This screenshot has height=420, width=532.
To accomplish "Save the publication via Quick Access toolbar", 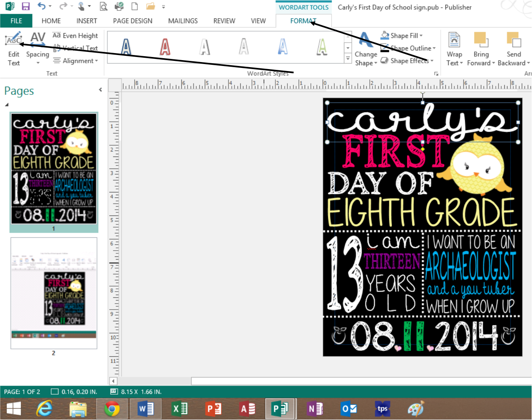I will (26, 6).
